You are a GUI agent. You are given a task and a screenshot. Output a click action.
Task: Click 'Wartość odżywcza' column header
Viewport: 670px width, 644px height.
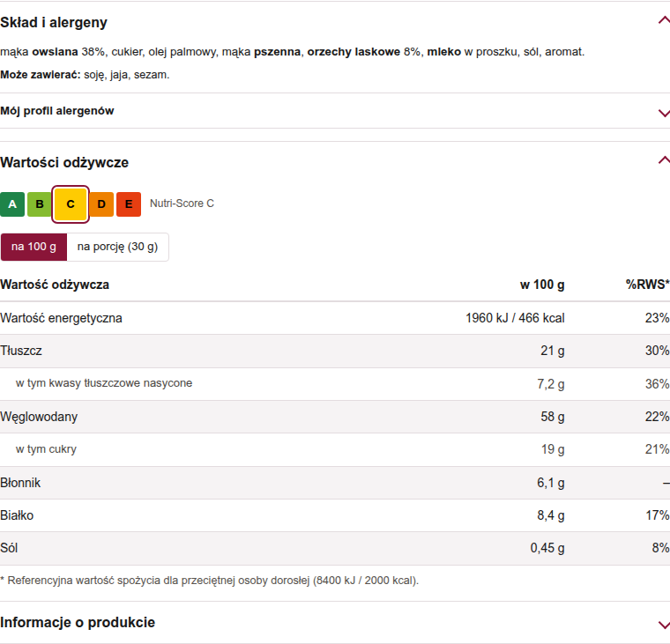(55, 285)
